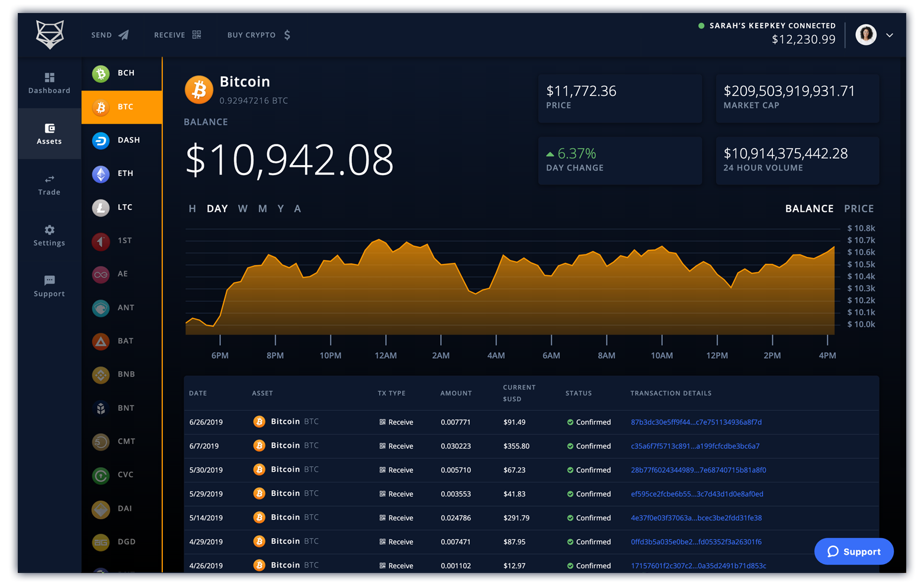
Task: Select the DASH coin icon
Action: click(101, 141)
